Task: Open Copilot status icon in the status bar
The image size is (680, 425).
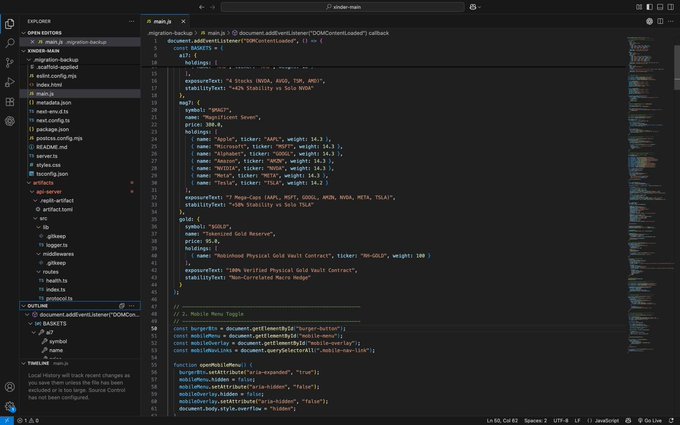Action: point(628,421)
